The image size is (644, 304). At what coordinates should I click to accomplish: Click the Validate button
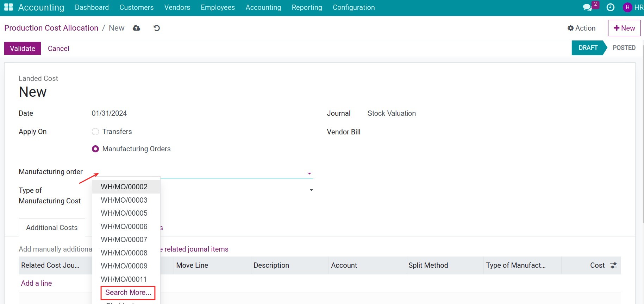23,49
